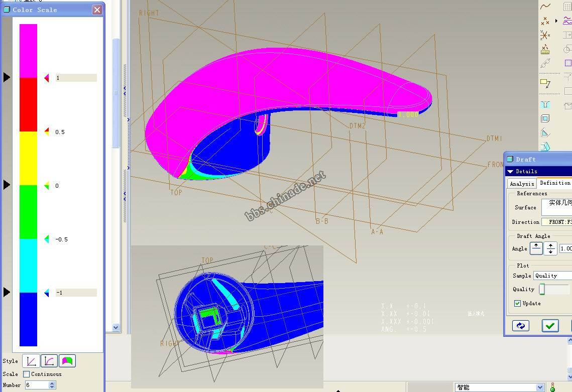Select the datum points offset tool

(545, 49)
